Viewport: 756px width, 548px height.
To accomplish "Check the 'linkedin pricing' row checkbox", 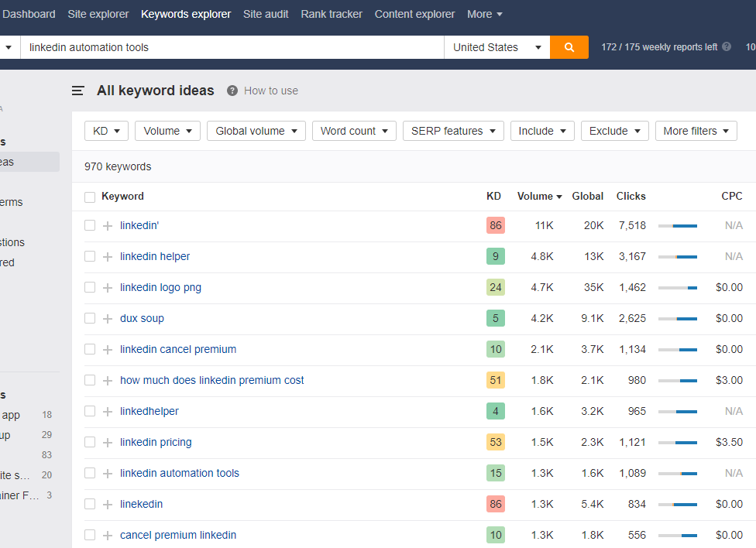I will tap(90, 443).
